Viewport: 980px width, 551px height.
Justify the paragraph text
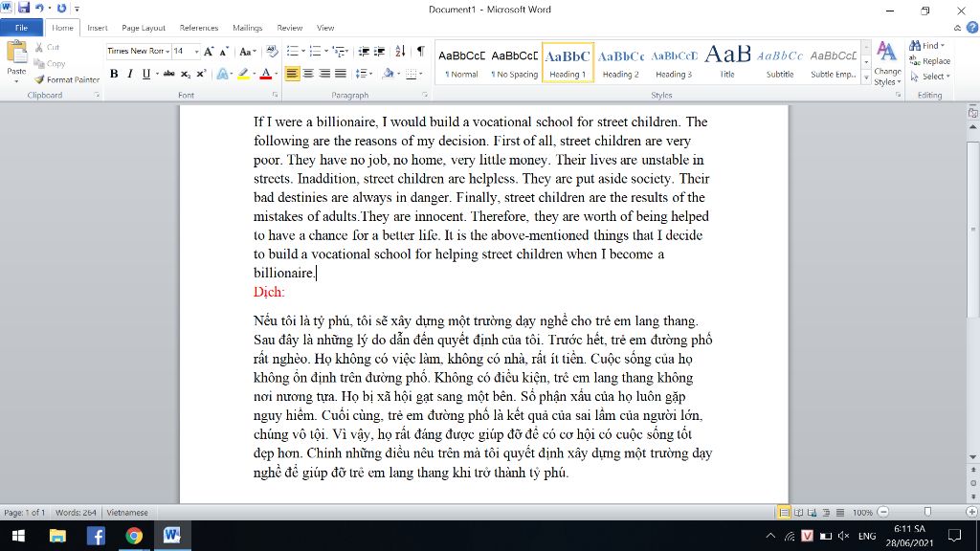pos(341,74)
